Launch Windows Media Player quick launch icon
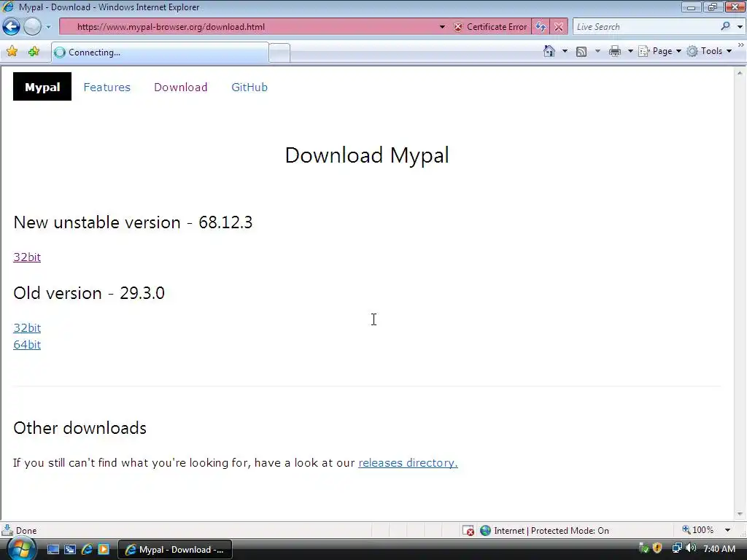 coord(104,550)
